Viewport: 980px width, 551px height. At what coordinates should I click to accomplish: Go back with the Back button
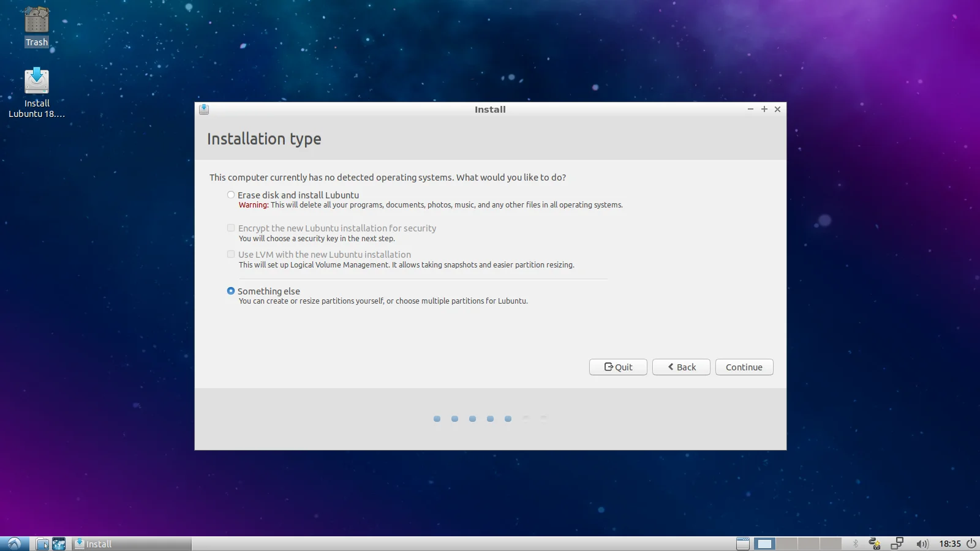681,367
